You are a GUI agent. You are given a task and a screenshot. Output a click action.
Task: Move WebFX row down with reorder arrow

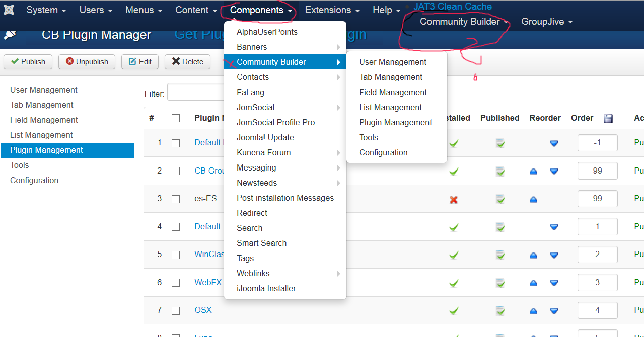coord(554,283)
